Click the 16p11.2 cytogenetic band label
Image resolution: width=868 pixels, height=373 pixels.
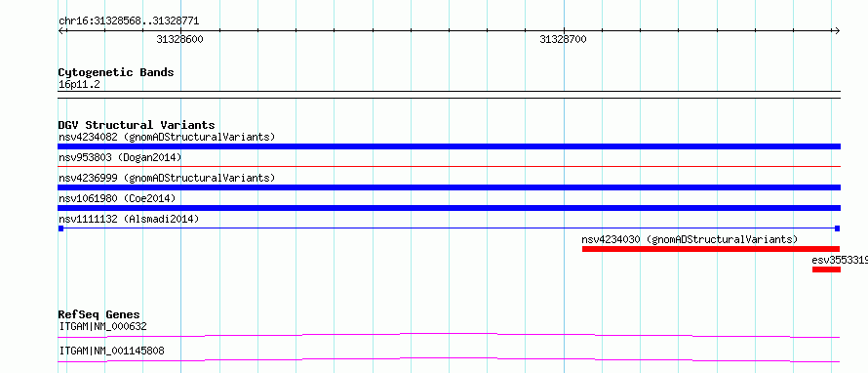click(79, 84)
